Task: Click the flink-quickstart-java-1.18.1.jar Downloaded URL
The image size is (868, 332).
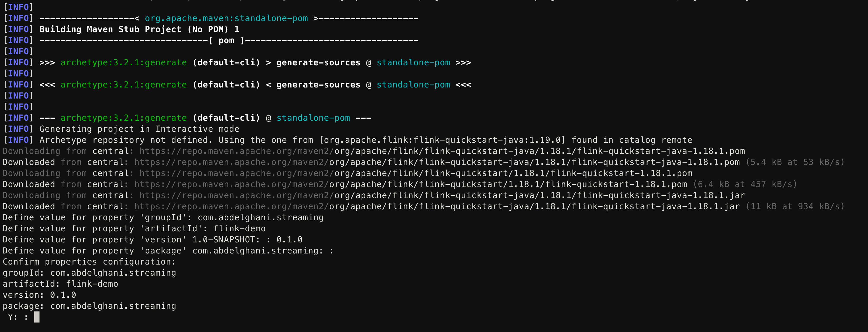Action: tap(437, 207)
